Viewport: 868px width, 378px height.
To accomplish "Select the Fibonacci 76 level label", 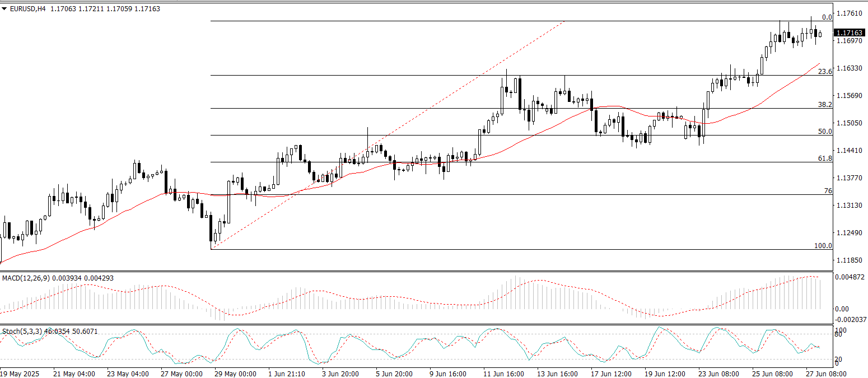I will [x=828, y=192].
